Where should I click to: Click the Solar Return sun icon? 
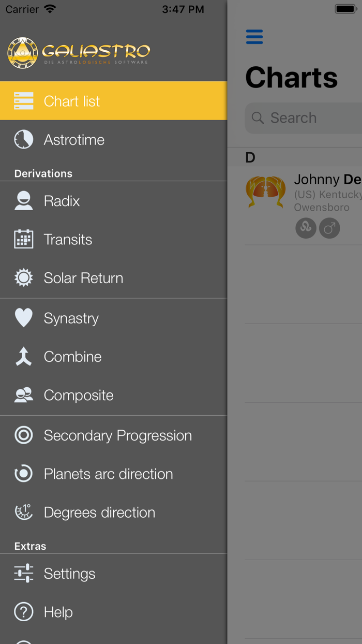pos(24,278)
